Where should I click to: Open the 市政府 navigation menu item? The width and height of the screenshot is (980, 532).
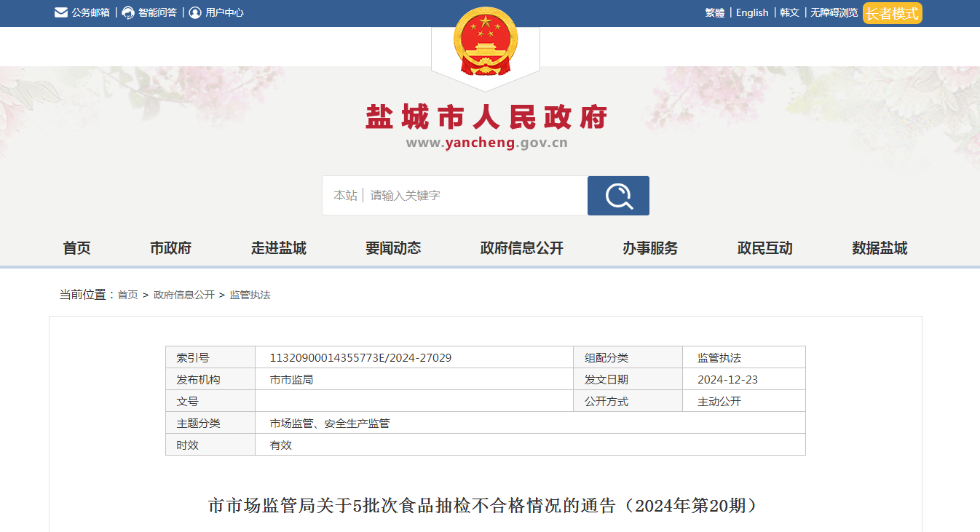(x=171, y=248)
